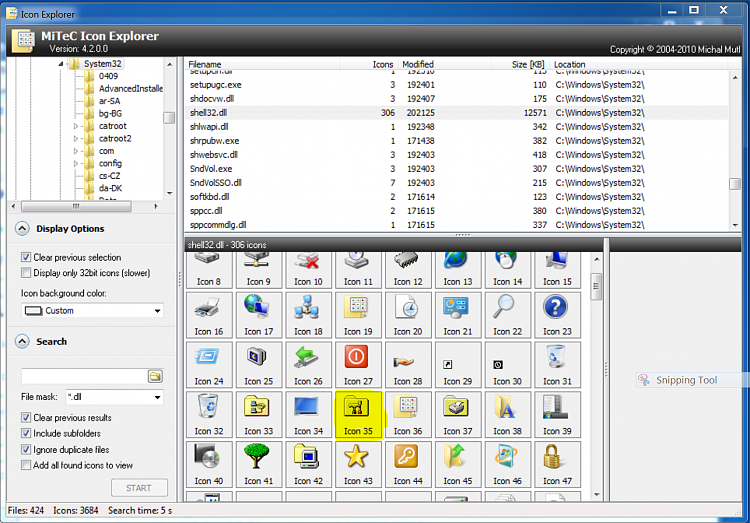Enable Add all found icons to view
The image size is (750, 523).
pos(26,465)
